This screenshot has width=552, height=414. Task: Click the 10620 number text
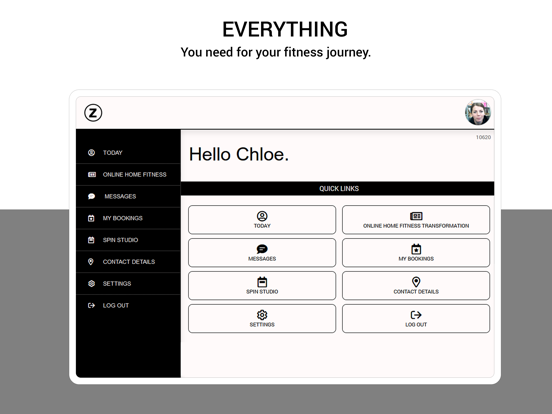point(483,137)
